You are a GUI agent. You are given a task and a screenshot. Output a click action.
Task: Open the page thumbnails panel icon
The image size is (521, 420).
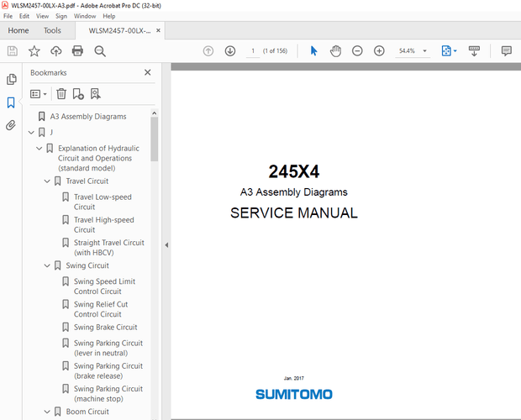point(11,79)
